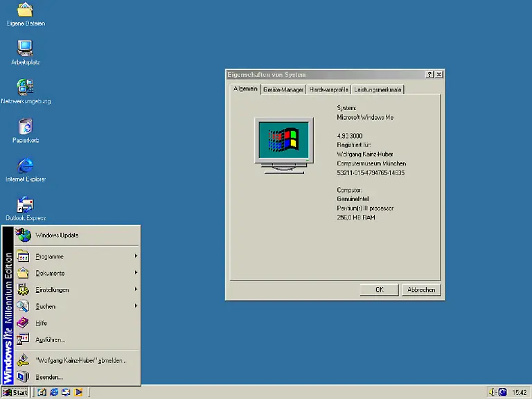Launch Outlook Express from quick launch bar
Screen dimensions: 532x399
66,392
